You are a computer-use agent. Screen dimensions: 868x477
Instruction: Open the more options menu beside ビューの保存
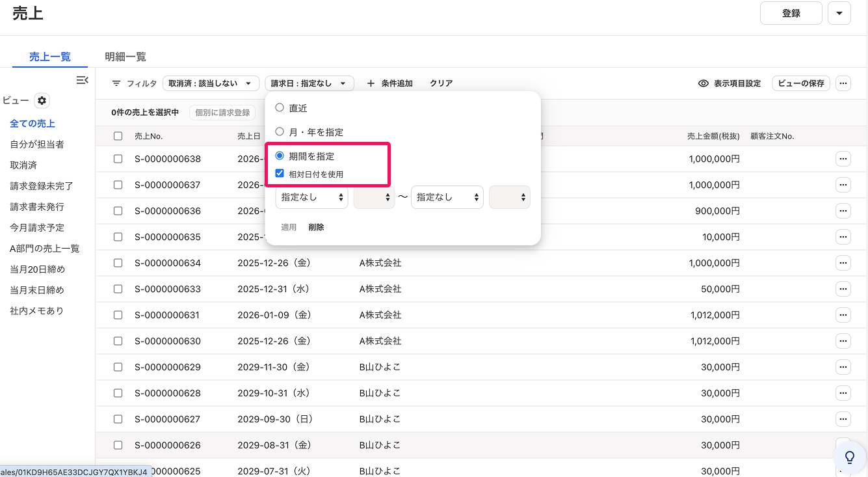(x=843, y=83)
